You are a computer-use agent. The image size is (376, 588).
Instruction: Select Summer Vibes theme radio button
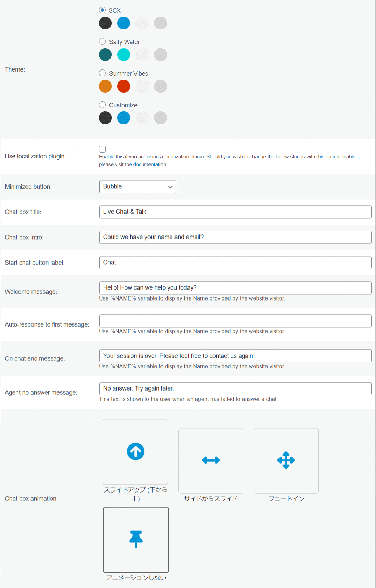tap(102, 73)
